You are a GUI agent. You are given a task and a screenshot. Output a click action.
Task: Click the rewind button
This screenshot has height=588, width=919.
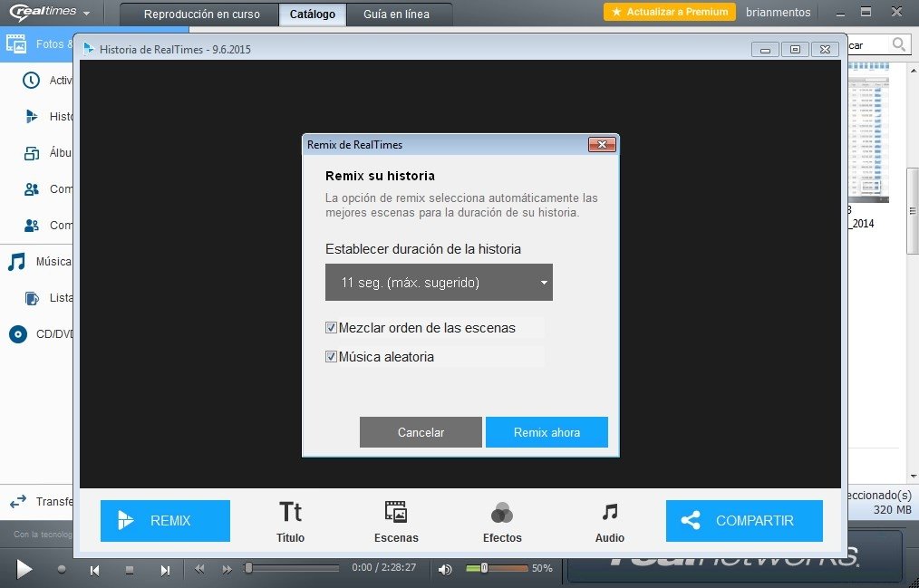tap(200, 569)
